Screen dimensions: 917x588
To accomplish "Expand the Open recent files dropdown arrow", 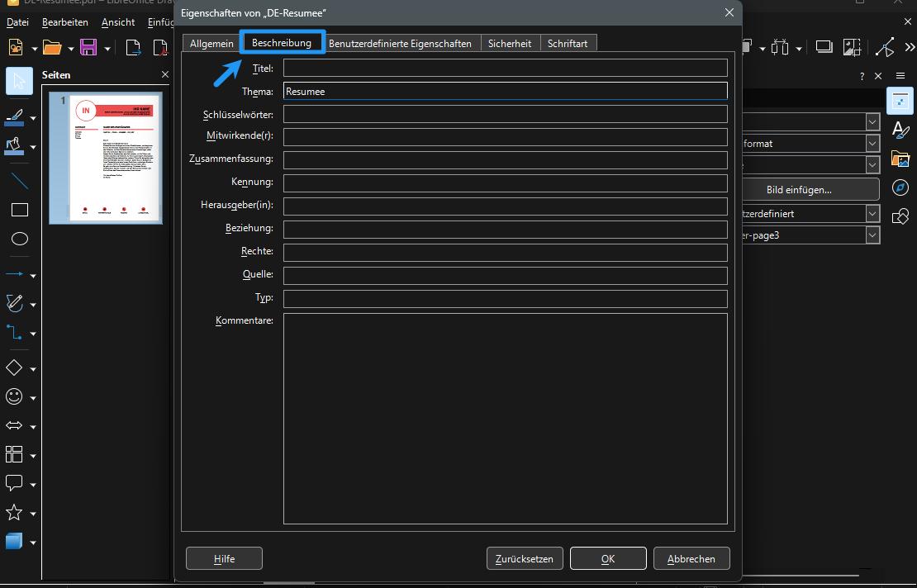I will click(x=71, y=49).
